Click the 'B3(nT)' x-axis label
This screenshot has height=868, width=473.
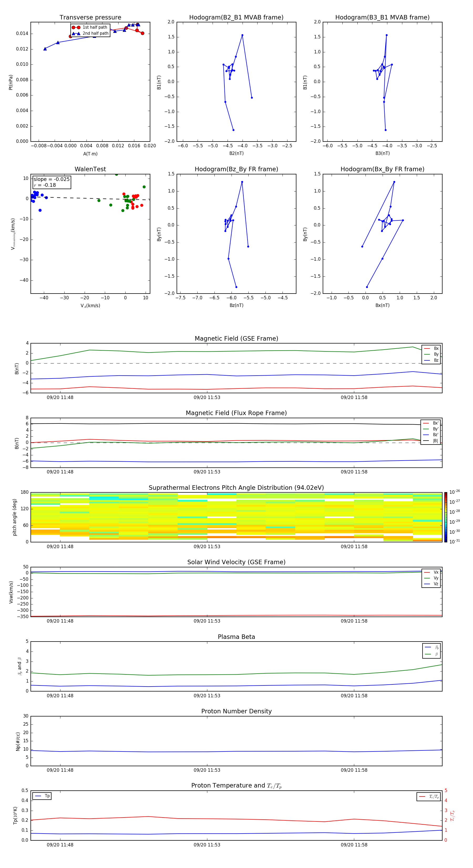[382, 154]
